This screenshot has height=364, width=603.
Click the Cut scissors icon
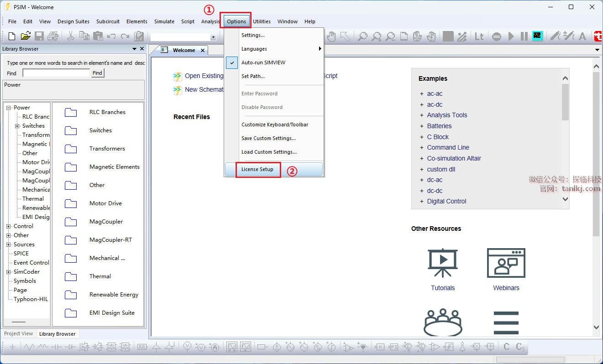click(x=71, y=36)
